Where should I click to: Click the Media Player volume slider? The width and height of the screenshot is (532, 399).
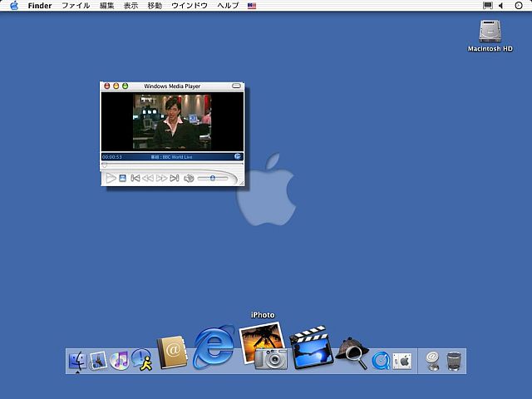[213, 178]
